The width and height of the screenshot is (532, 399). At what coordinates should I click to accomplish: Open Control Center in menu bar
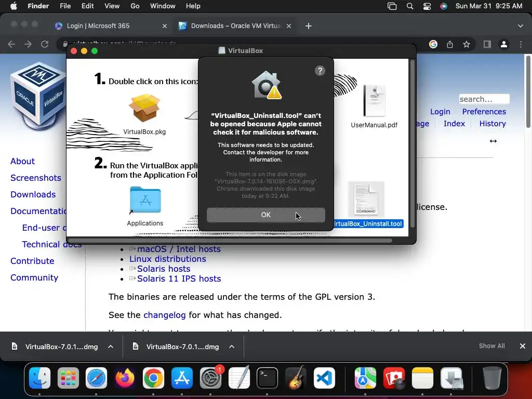click(427, 6)
